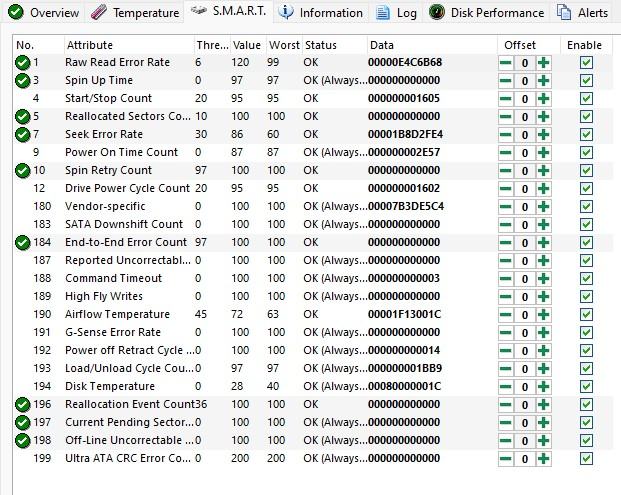Uncheck Enable for Load/Unload Cycle Count
Viewport: 621px width, 495px height.
click(586, 369)
